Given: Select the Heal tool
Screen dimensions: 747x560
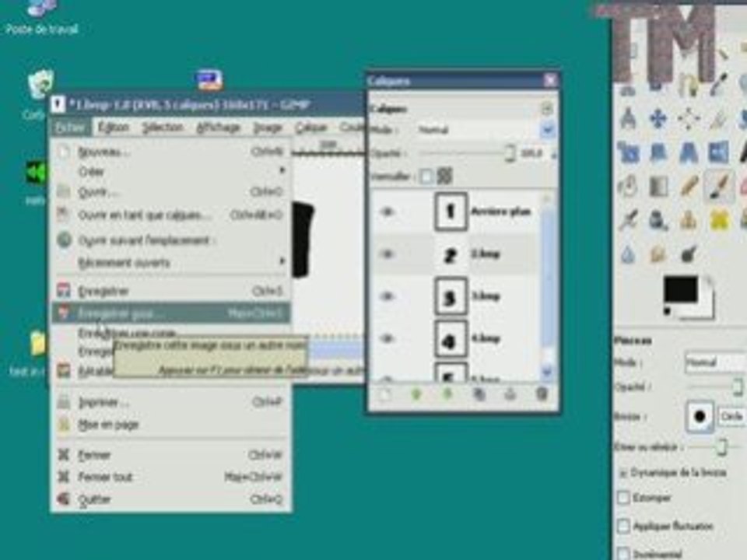Looking at the screenshot, I should tap(719, 220).
